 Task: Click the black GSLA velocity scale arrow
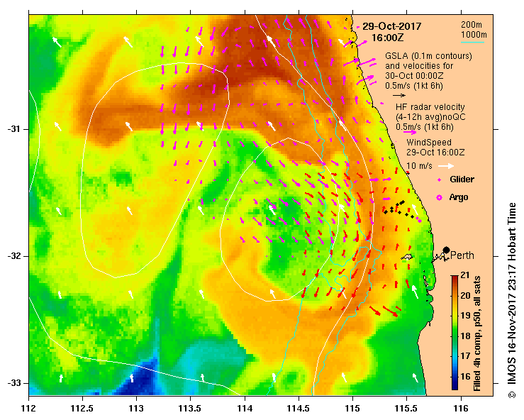tap(399, 95)
